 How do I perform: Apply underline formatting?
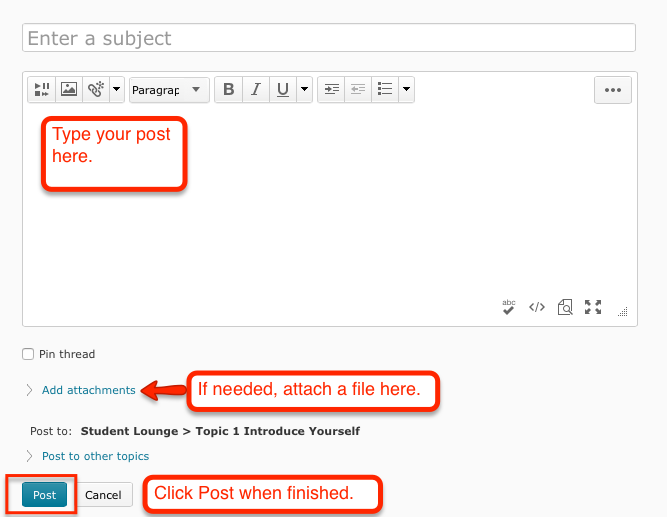point(283,90)
